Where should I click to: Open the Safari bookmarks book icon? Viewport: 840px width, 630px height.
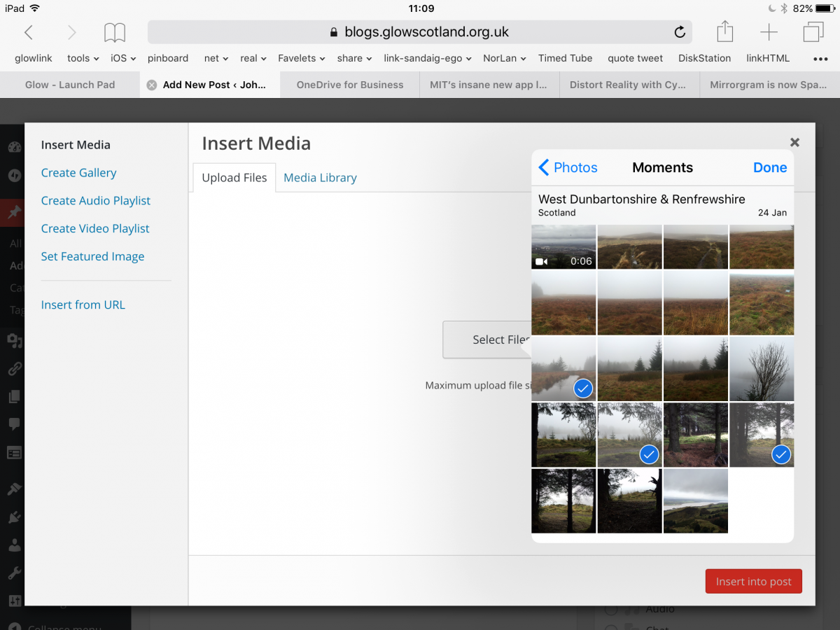pos(115,32)
